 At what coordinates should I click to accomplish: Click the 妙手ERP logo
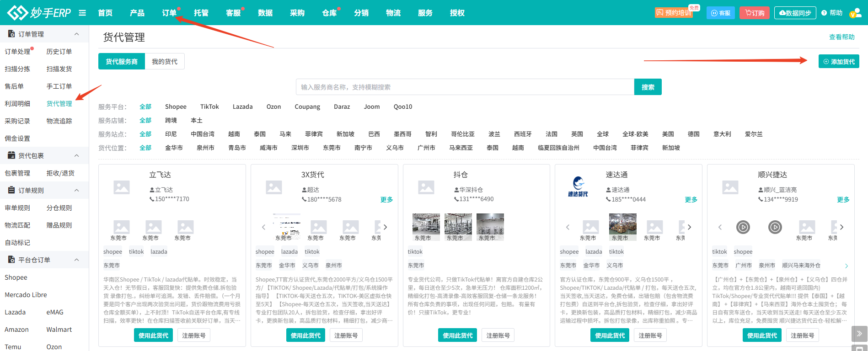39,12
